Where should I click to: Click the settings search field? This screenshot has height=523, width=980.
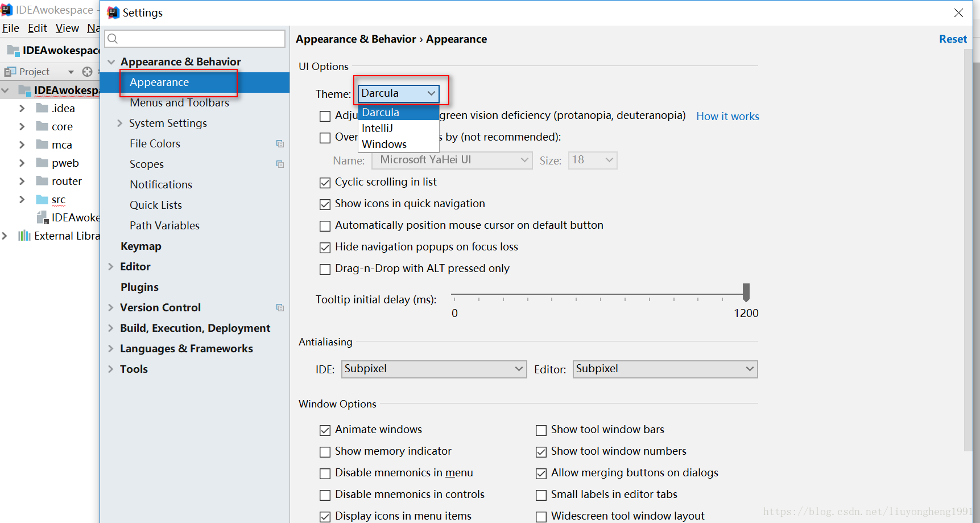click(195, 39)
